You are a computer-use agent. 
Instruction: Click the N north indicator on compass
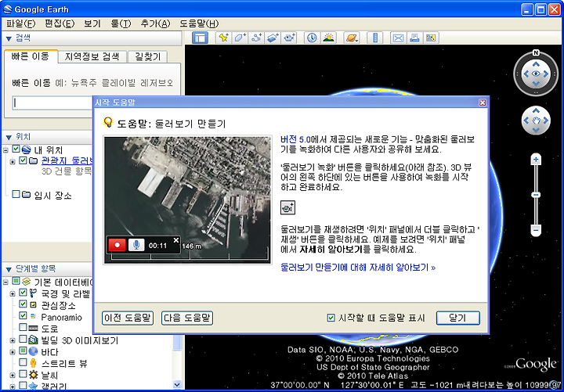(x=536, y=53)
